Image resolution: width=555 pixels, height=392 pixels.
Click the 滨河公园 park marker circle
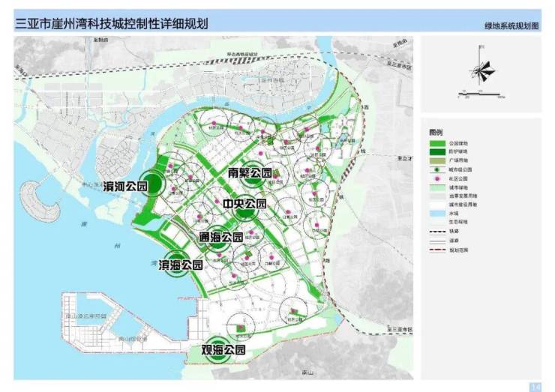pos(153,184)
